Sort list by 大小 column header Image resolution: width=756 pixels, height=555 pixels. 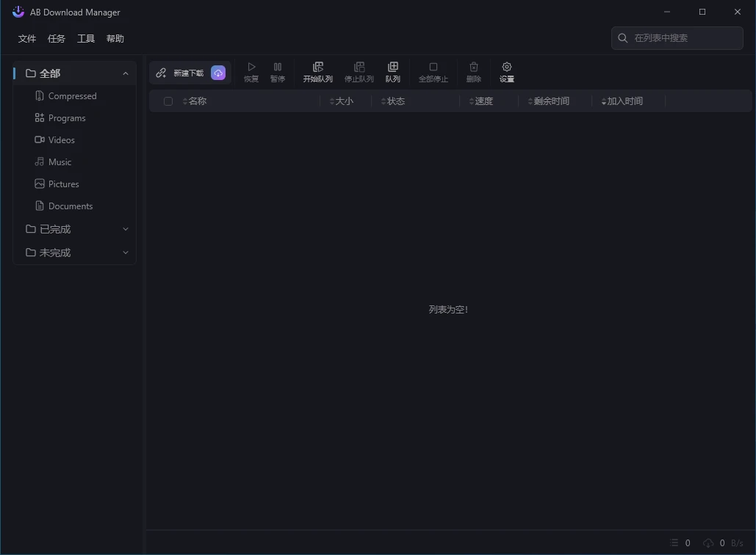(342, 101)
